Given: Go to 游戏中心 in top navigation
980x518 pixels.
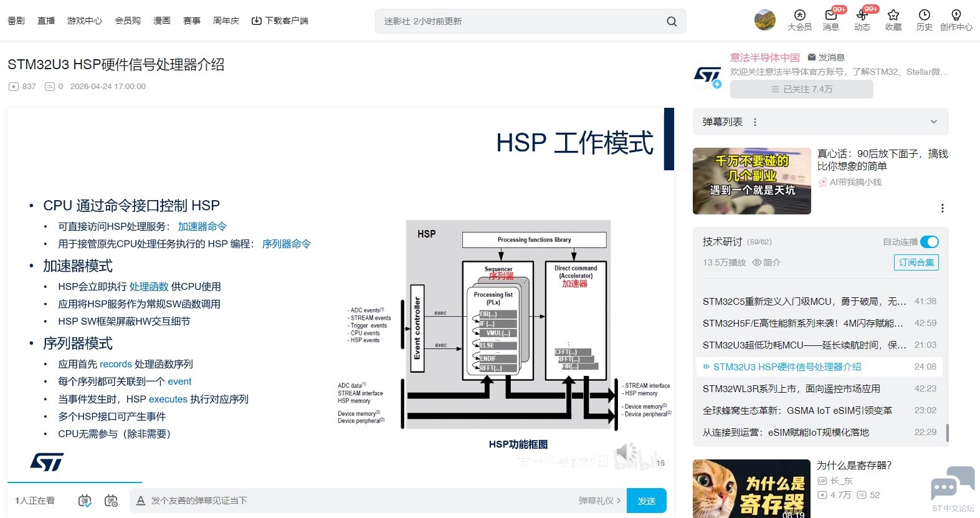Looking at the screenshot, I should 85,21.
